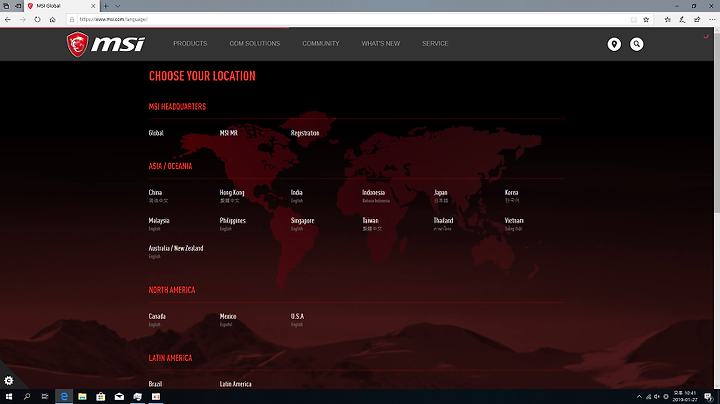Viewport: 720px width, 404px height.
Task: Pick the Latin America location link
Action: coord(236,384)
